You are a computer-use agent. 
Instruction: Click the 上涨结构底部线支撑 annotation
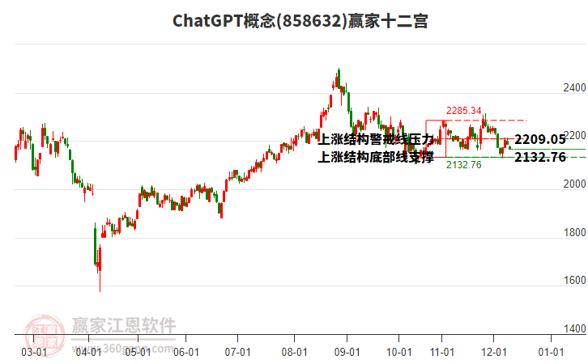(x=375, y=157)
